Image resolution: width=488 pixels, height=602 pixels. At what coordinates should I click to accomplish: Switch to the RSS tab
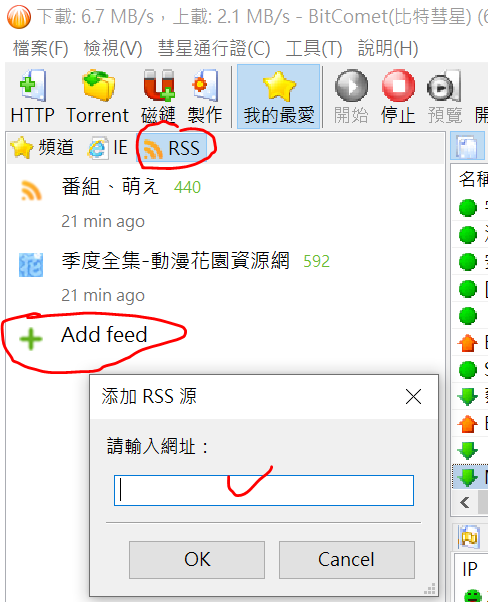pos(172,148)
